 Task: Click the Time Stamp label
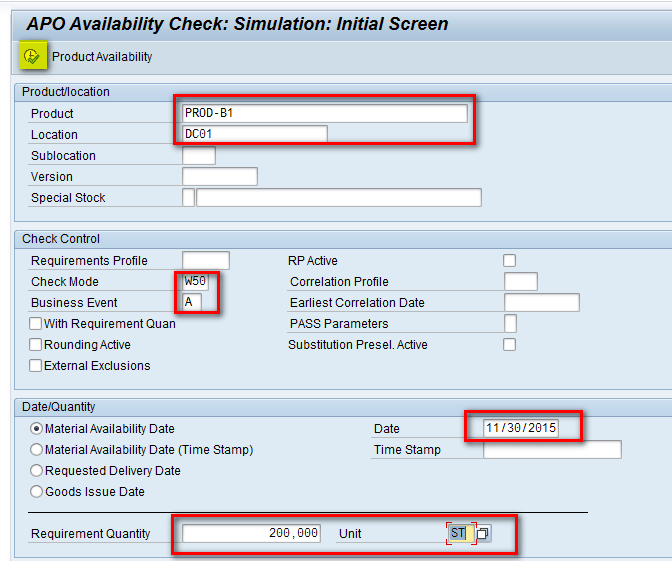(407, 450)
